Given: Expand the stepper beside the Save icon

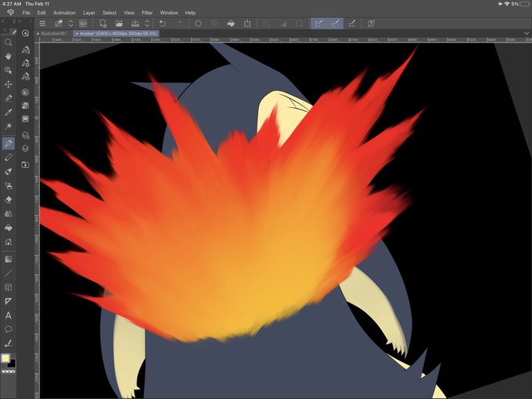Looking at the screenshot, I should pyautogui.click(x=147, y=23).
